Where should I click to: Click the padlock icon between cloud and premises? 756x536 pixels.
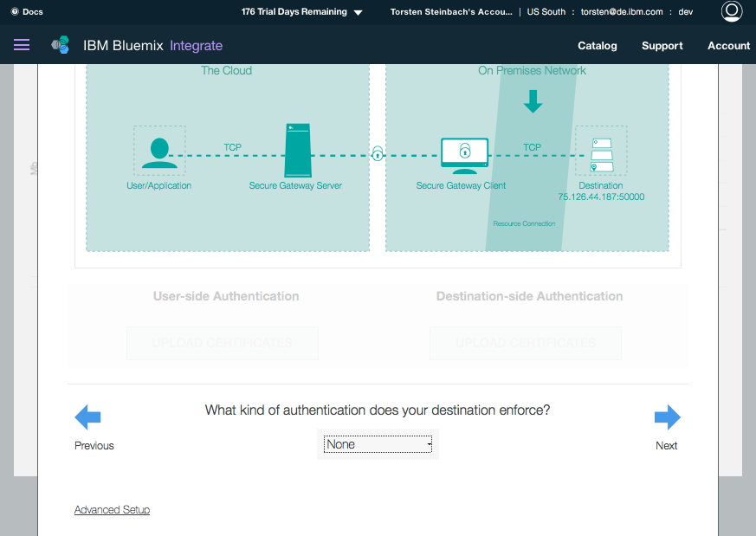(378, 153)
